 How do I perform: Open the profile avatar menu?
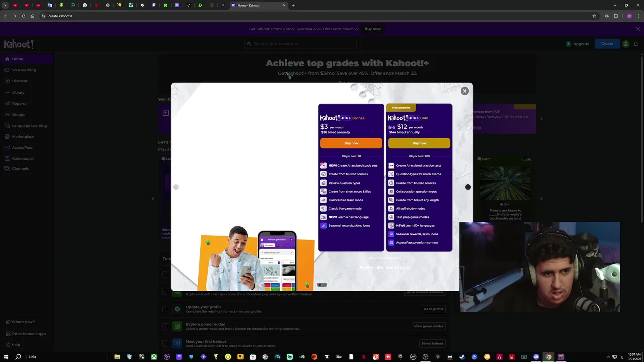(x=626, y=44)
